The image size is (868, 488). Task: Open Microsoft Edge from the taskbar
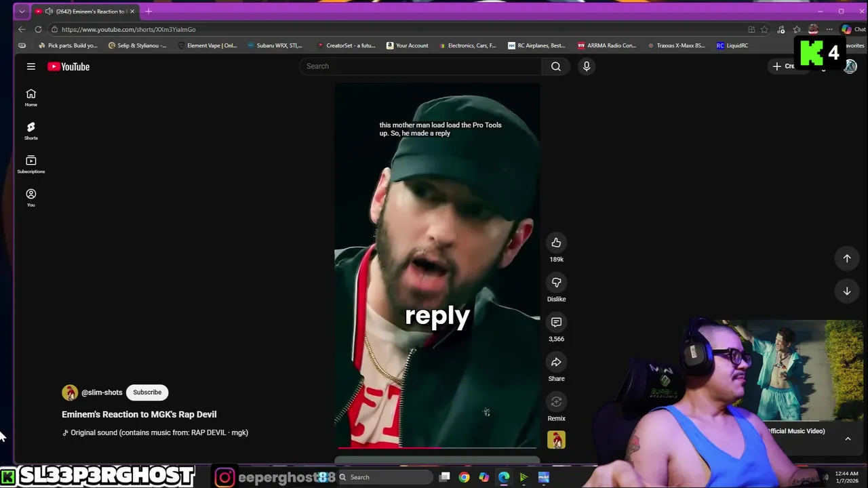[x=504, y=477]
